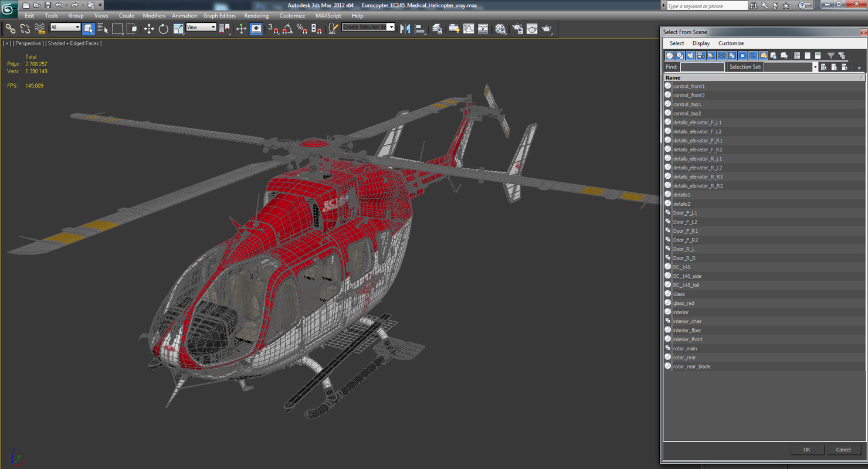Open Curve Editor from toolbar
The width and height of the screenshot is (868, 469).
point(469,29)
